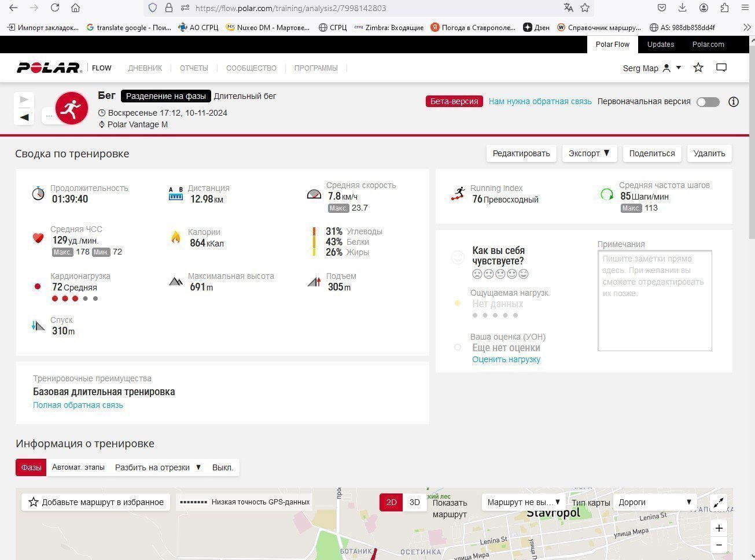
Task: Click the translate page icon in address bar
Action: tap(568, 8)
